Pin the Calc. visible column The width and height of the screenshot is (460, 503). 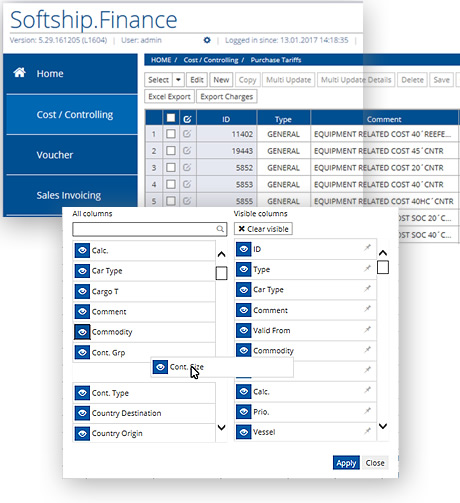click(367, 390)
